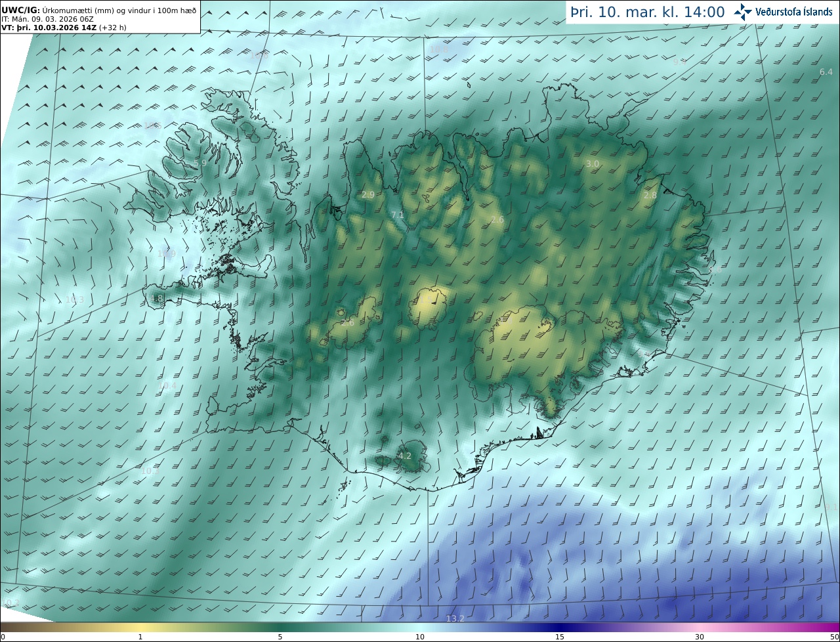Click the 3.0 value in northeast Iceland

[593, 163]
